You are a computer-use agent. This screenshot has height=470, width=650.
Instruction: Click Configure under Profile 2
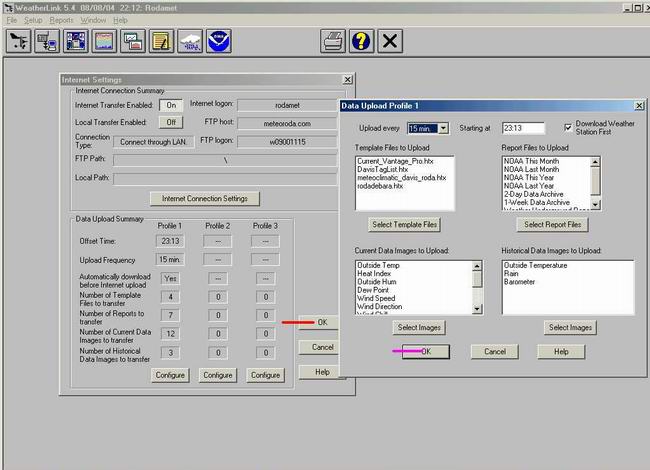(218, 375)
